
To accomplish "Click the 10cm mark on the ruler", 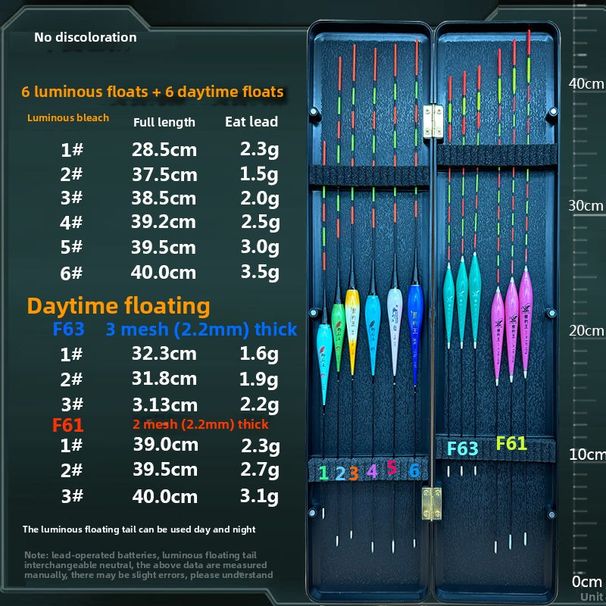I will (585, 454).
